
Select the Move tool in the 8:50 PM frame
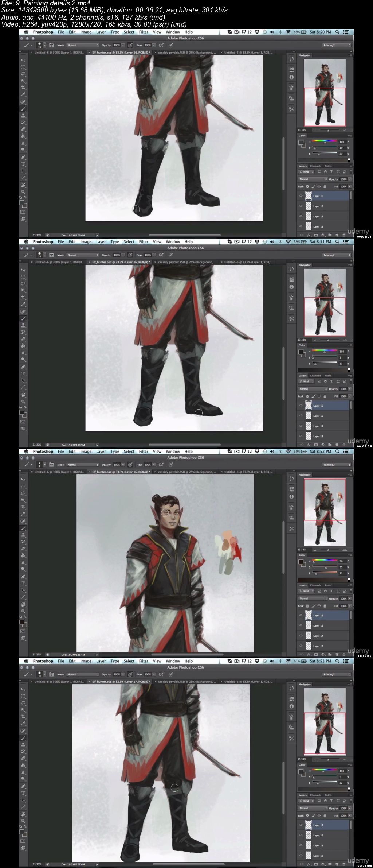pyautogui.click(x=23, y=60)
